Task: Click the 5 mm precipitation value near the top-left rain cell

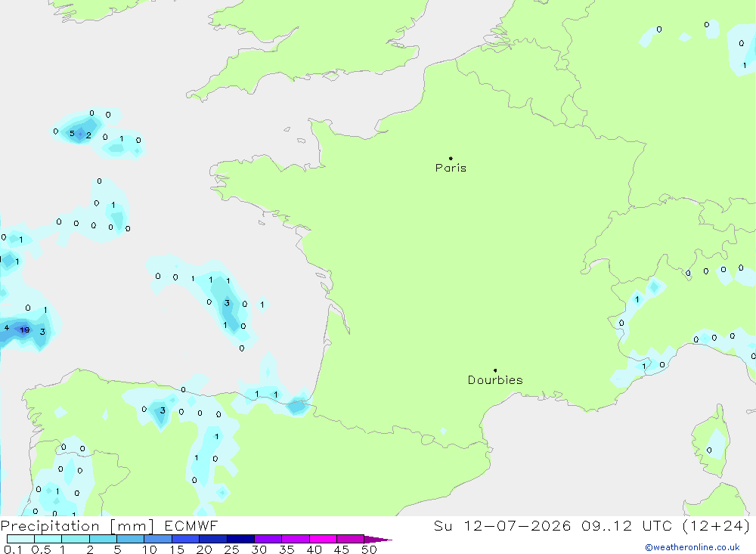Action: 72,134
